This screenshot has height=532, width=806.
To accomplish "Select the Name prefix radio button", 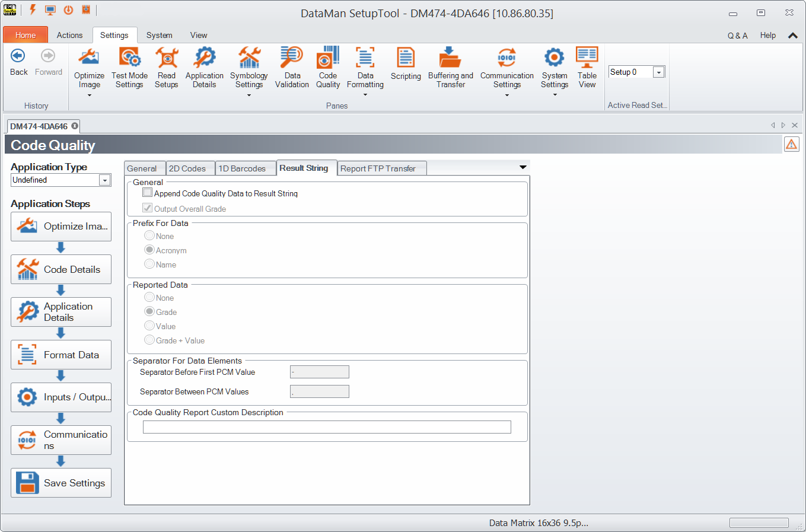I will click(x=149, y=264).
